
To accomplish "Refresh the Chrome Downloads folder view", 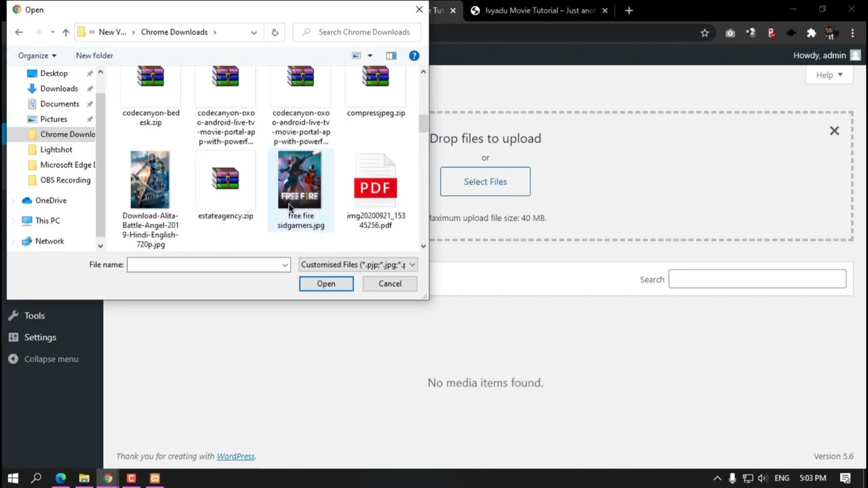I will click(x=275, y=32).
